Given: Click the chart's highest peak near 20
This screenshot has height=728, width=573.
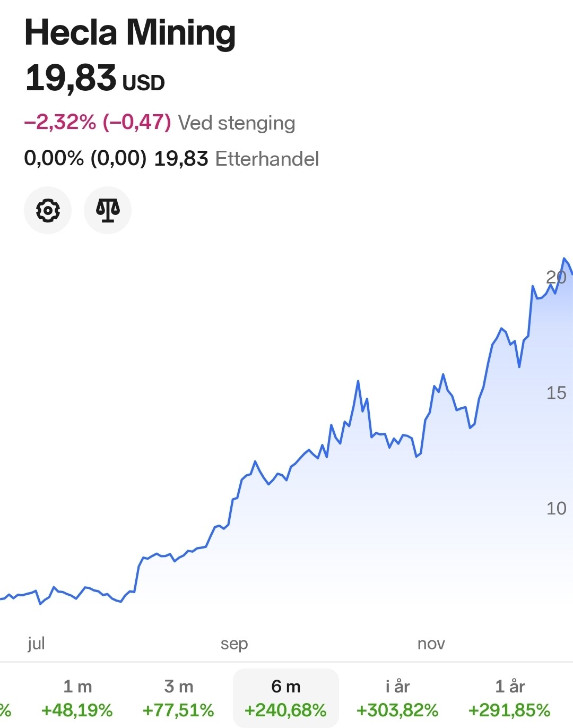Looking at the screenshot, I should click(x=564, y=259).
